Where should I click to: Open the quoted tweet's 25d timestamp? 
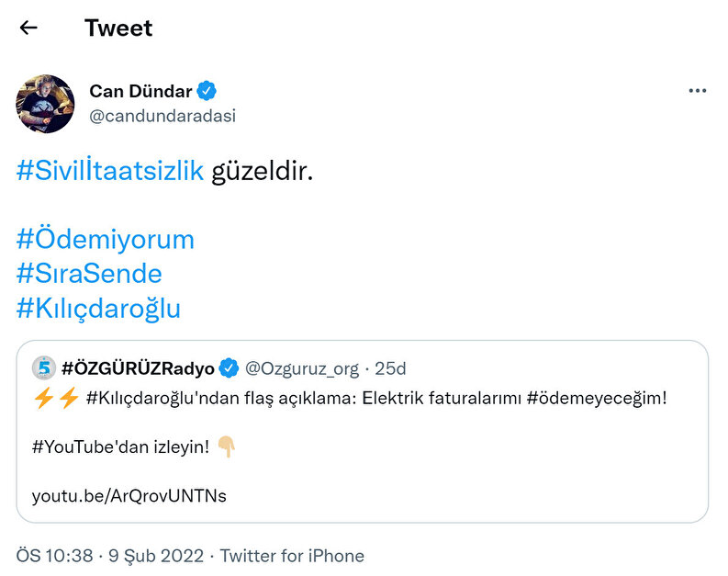coord(391,368)
